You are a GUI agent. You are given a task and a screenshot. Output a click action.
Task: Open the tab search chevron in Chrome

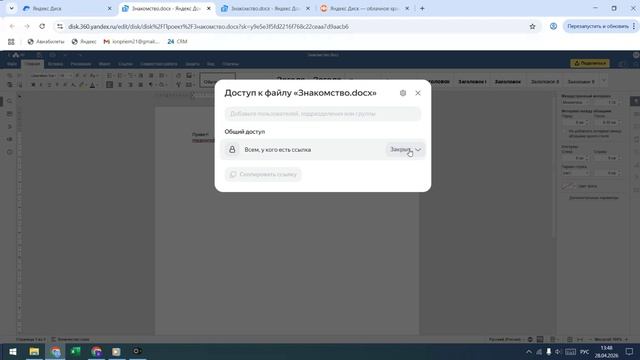(11, 8)
